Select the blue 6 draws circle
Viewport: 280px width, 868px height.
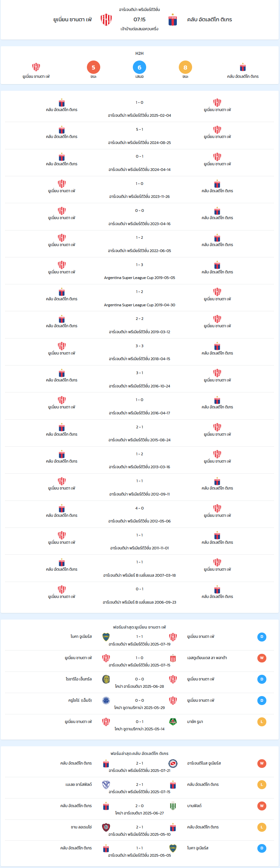click(x=139, y=68)
